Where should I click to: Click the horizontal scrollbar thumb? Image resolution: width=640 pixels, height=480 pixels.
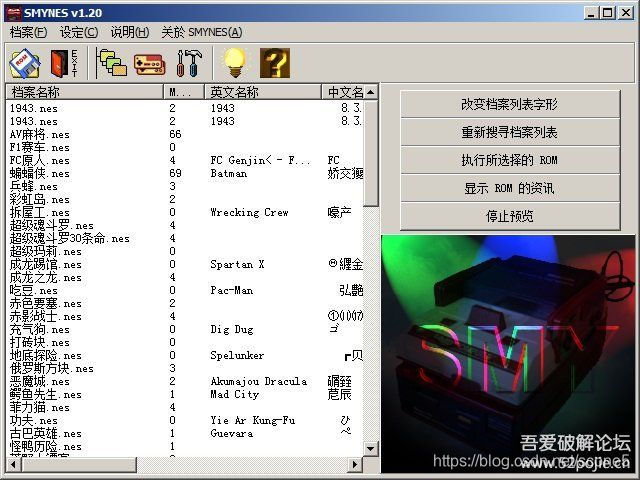(x=78, y=464)
